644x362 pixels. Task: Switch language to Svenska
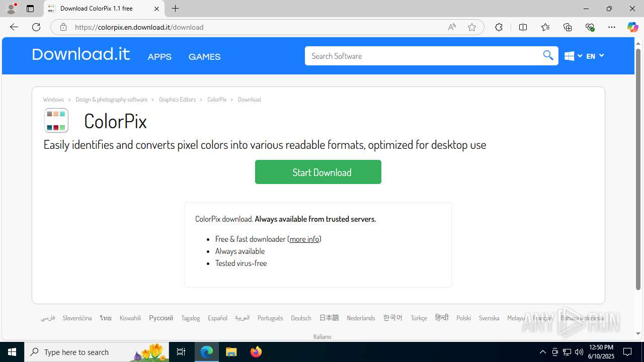pyautogui.click(x=489, y=318)
